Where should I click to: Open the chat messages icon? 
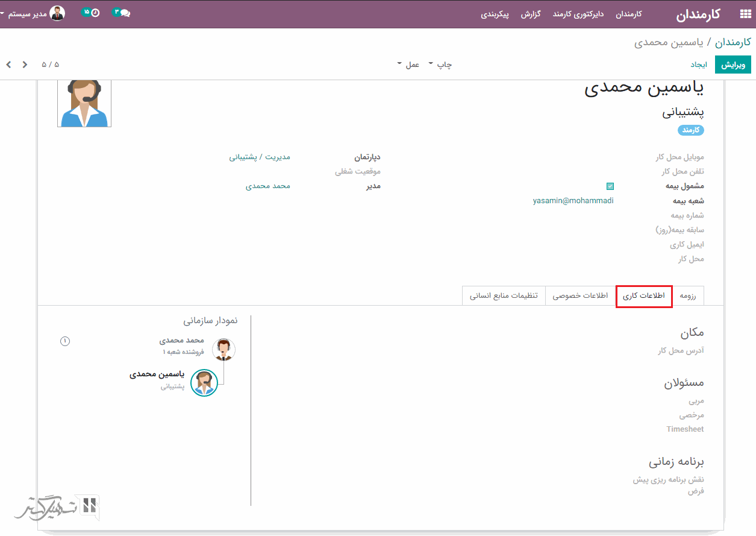[x=122, y=13]
